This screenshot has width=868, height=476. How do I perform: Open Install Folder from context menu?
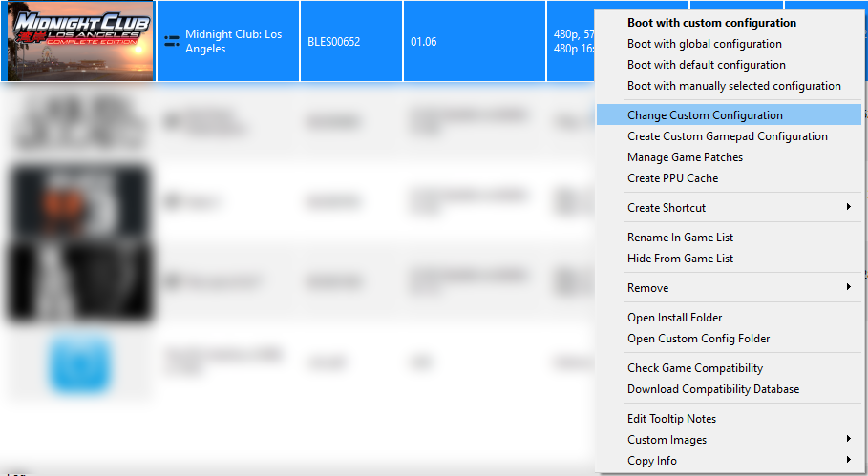point(674,318)
